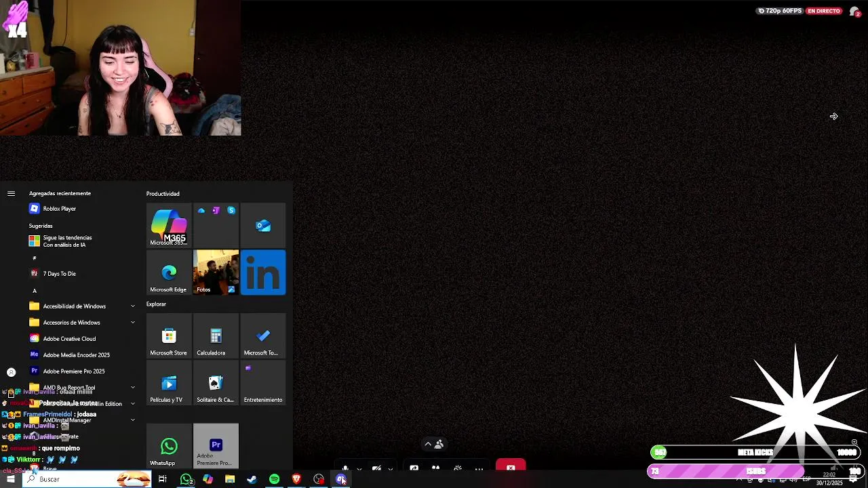Click the Windows Start button
Screen dimensions: 868x488
coord(10,479)
